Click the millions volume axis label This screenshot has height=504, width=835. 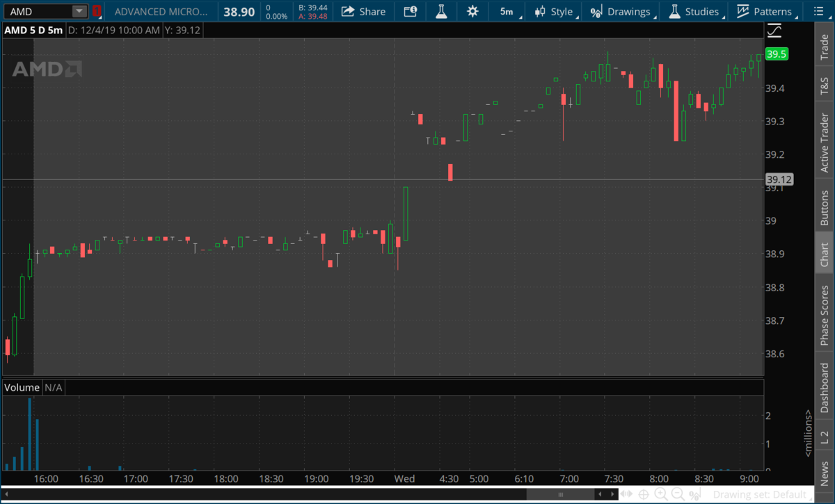coord(807,433)
